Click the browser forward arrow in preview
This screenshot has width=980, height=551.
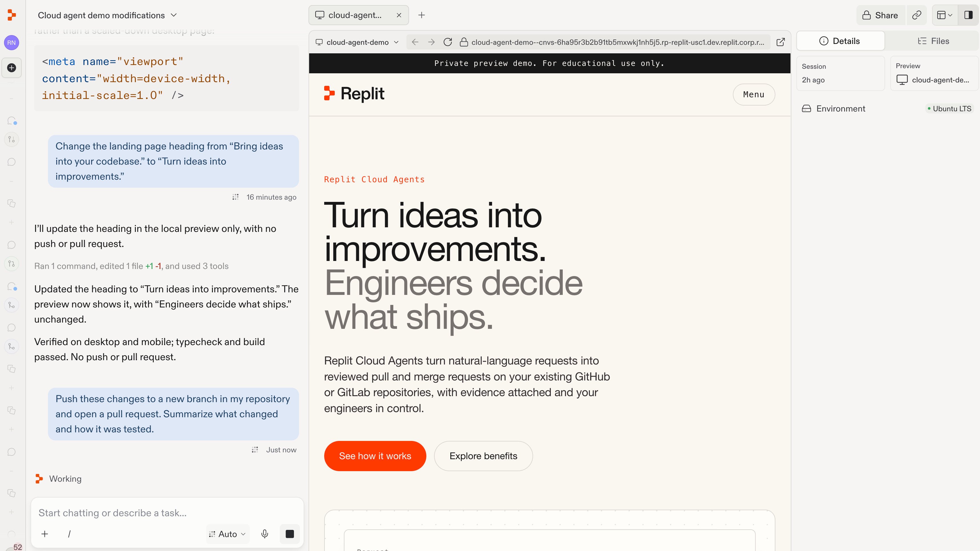[431, 42]
